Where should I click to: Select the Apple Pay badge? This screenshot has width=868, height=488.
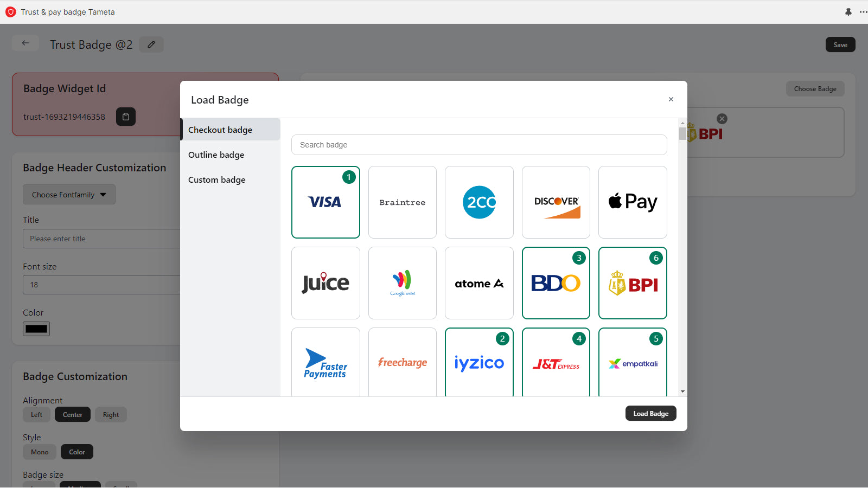coord(632,202)
